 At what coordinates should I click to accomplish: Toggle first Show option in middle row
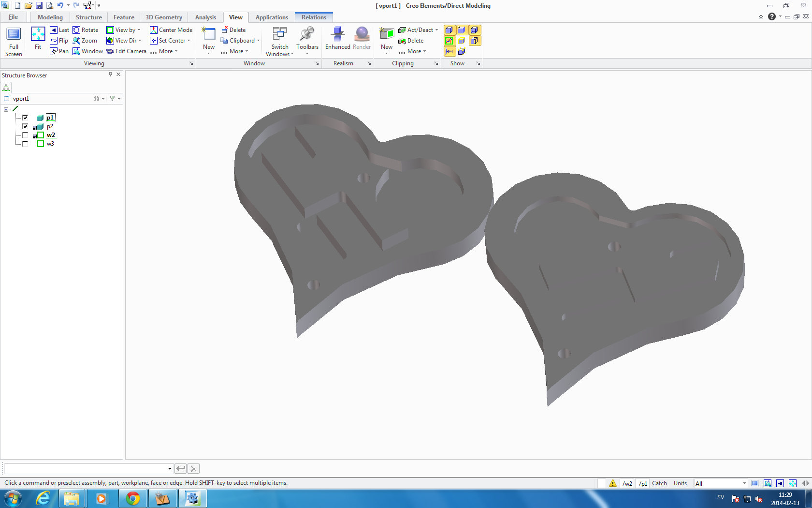(x=449, y=41)
